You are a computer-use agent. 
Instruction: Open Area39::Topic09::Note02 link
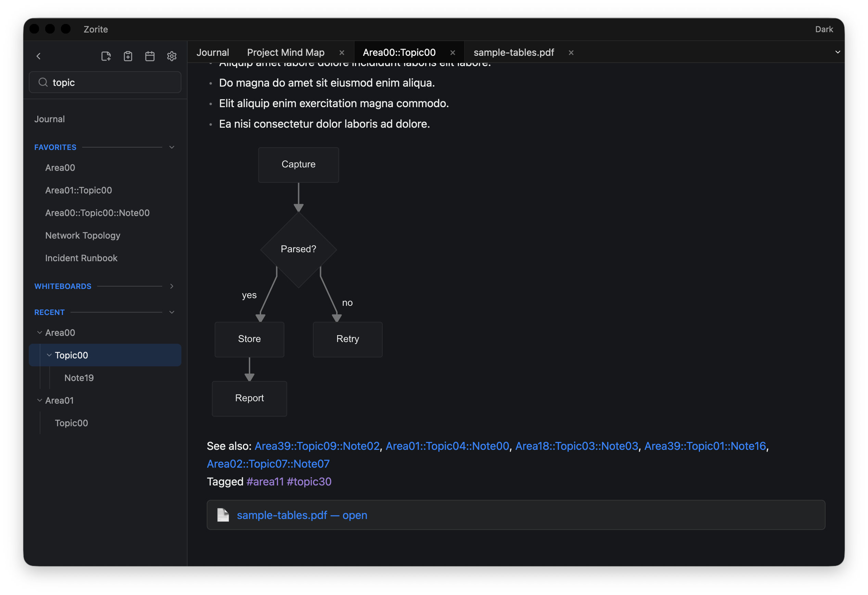317,446
